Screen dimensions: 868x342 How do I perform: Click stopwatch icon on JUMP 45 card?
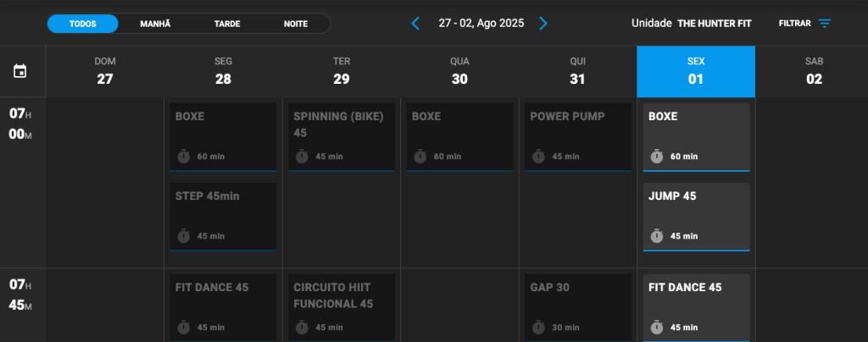click(x=657, y=236)
